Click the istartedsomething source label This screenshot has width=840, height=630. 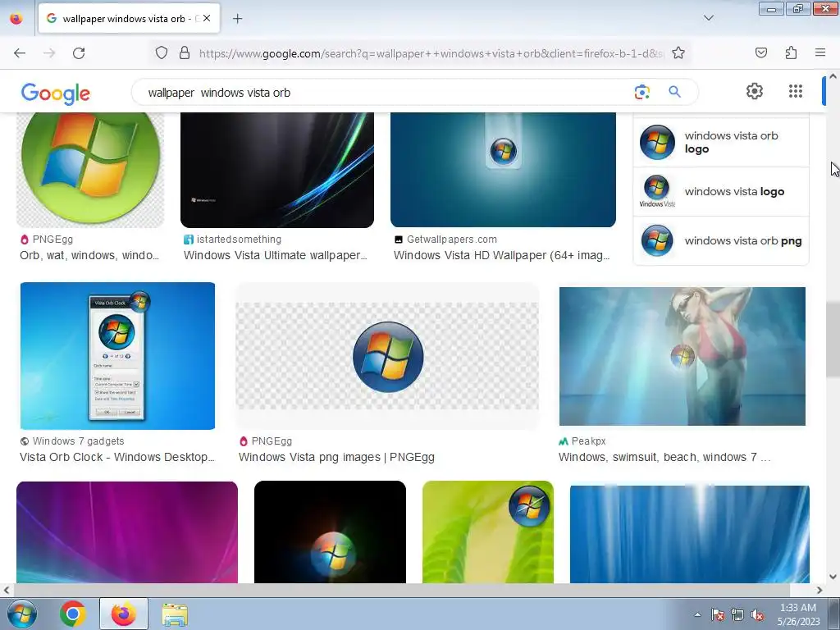click(x=239, y=240)
